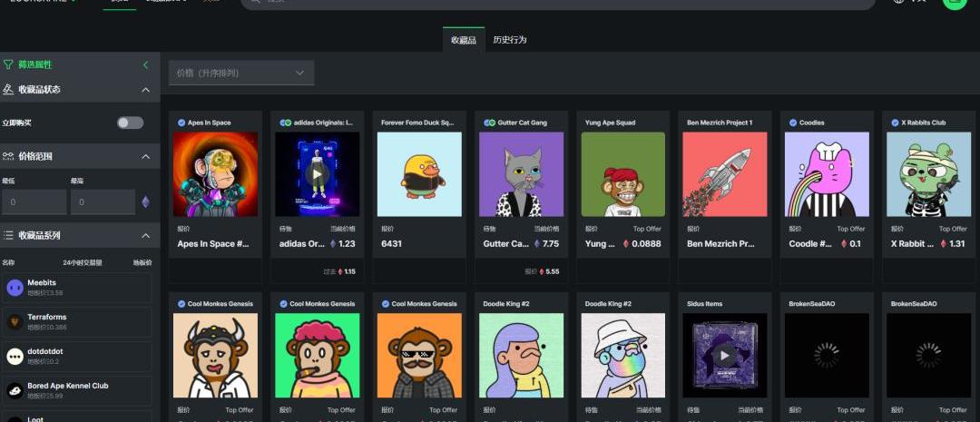Collapse the 收藏品系列 section
The width and height of the screenshot is (980, 422).
coord(145,235)
